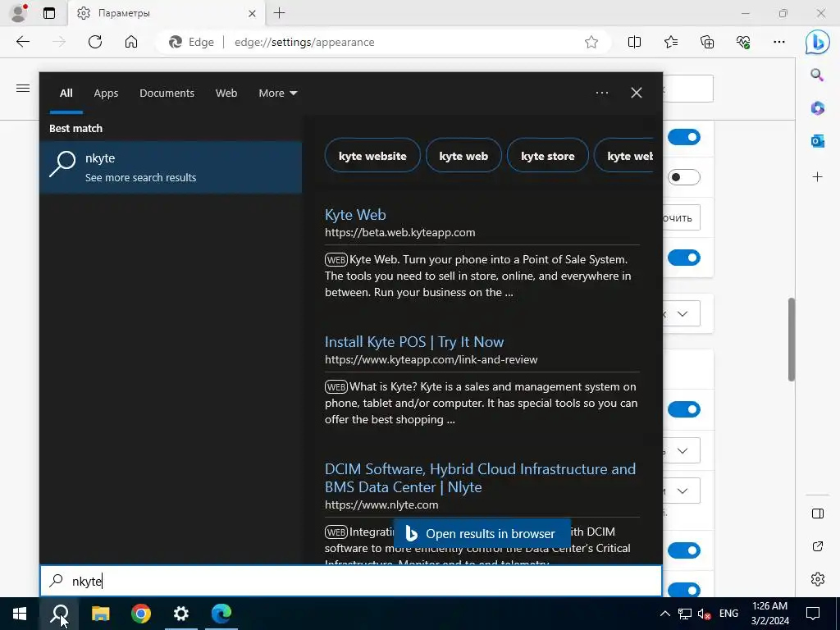The width and height of the screenshot is (840, 630).
Task: Open the Favorites list icon
Action: (671, 42)
